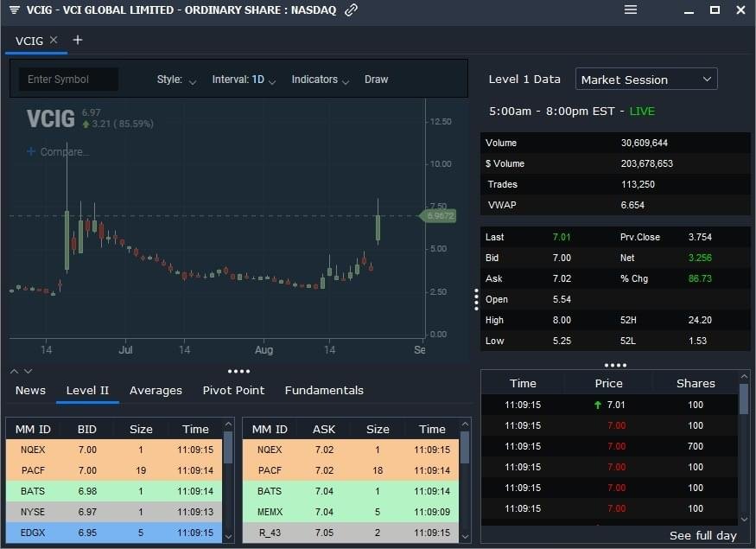
Task: Open the Style dropdown
Action: pos(176,80)
